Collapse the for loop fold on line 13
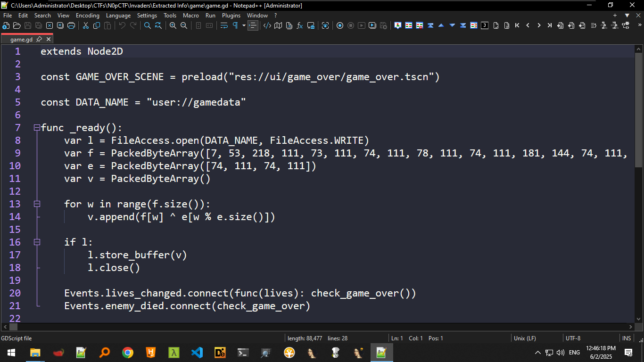 [37, 204]
